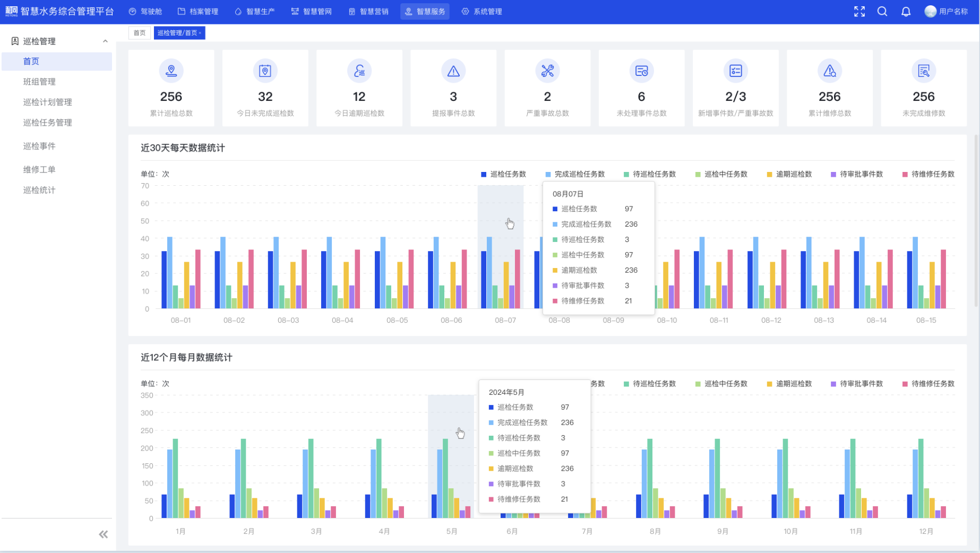
Task: Collapse the sidebar with the double-arrow control
Action: 104,534
